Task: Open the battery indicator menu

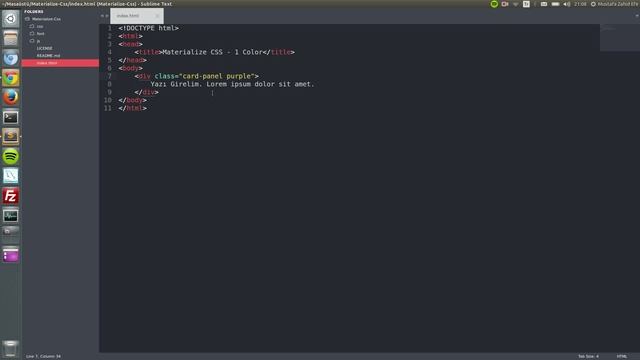Action: (x=556, y=4)
